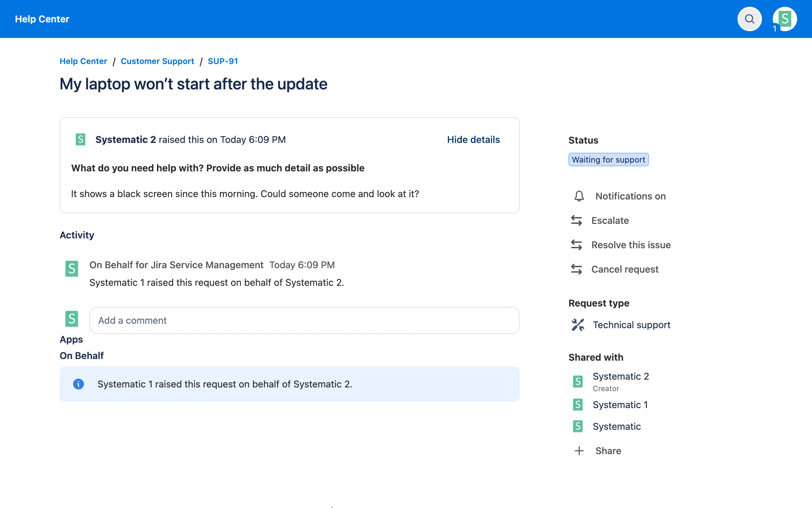The height and width of the screenshot is (508, 812).
Task: Click Share to add people
Action: point(608,451)
